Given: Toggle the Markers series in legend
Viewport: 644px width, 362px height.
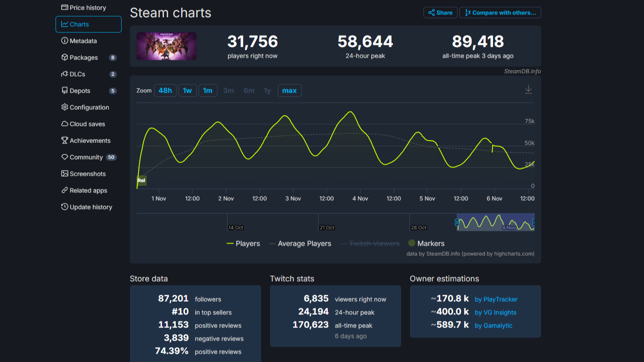Looking at the screenshot, I should click(x=426, y=244).
